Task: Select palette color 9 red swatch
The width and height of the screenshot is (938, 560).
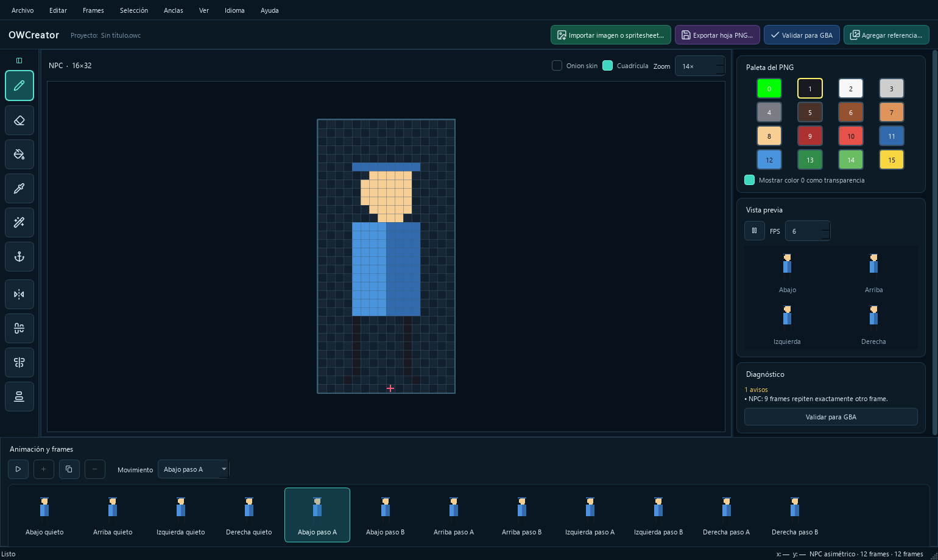Action: pos(810,136)
